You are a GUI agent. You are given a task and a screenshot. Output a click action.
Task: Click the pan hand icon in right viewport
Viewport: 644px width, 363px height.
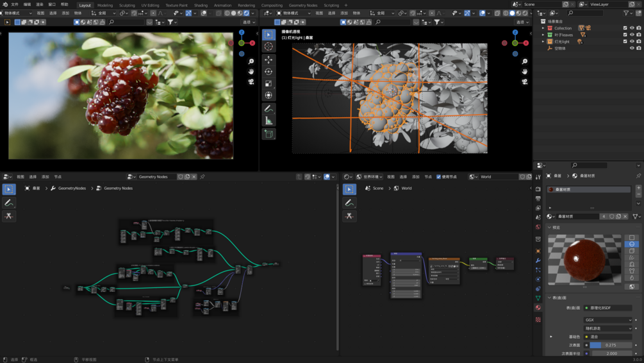[524, 72]
